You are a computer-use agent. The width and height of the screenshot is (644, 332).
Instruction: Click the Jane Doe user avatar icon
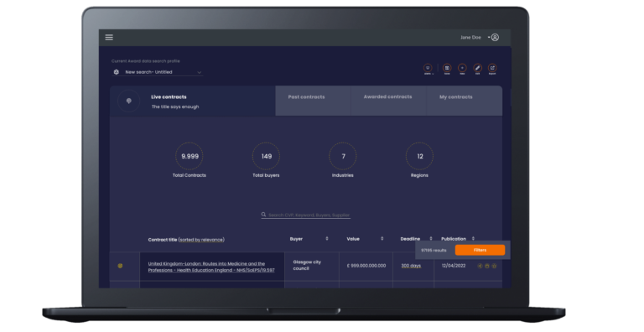click(x=495, y=38)
